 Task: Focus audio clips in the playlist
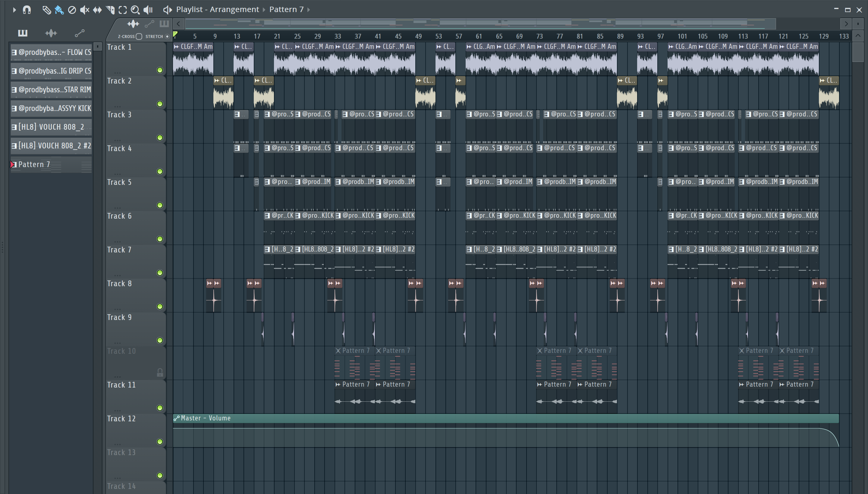133,24
